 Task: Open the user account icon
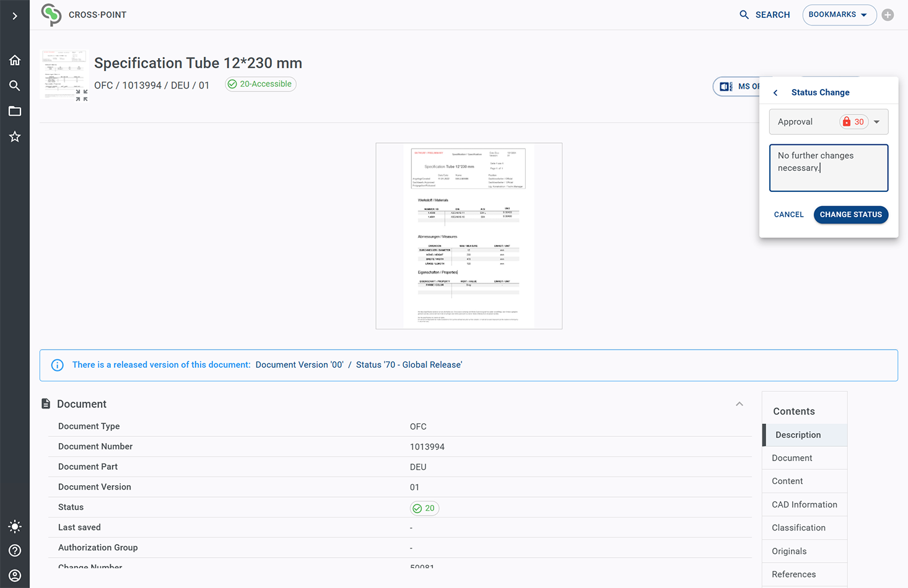[15, 576]
